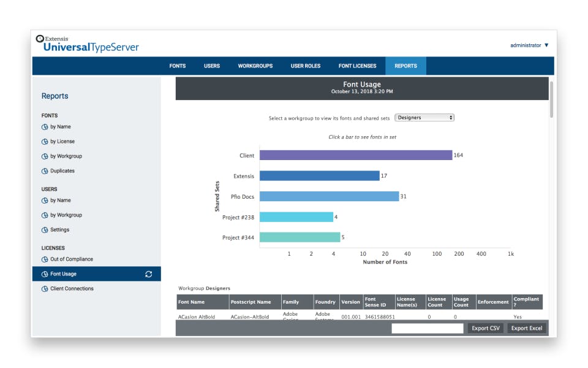588x368 pixels.
Task: Open the Out of Compliance report
Action: pos(72,259)
